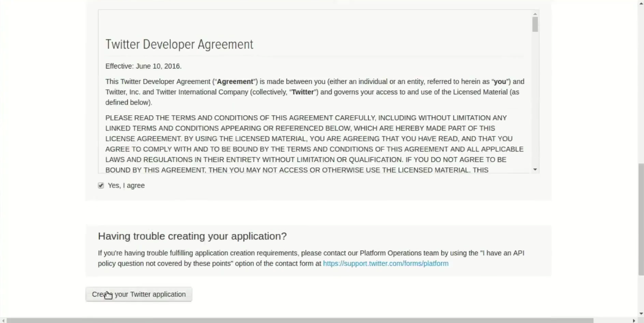Click the "Twitter Developer Agreement" heading
This screenshot has height=323, width=644.
(179, 44)
